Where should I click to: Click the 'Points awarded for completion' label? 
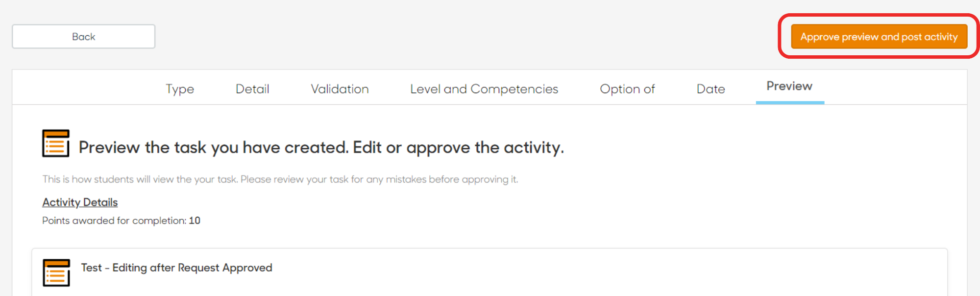coord(114,221)
